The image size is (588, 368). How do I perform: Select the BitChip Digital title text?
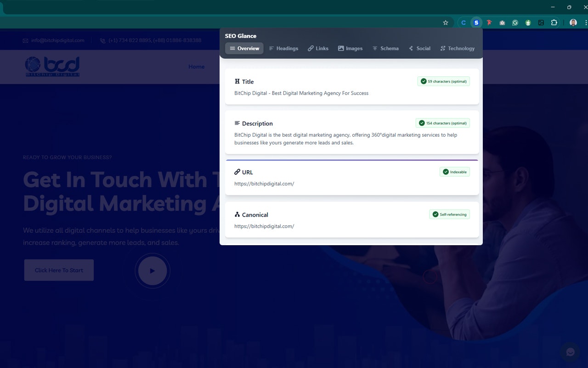point(301,93)
